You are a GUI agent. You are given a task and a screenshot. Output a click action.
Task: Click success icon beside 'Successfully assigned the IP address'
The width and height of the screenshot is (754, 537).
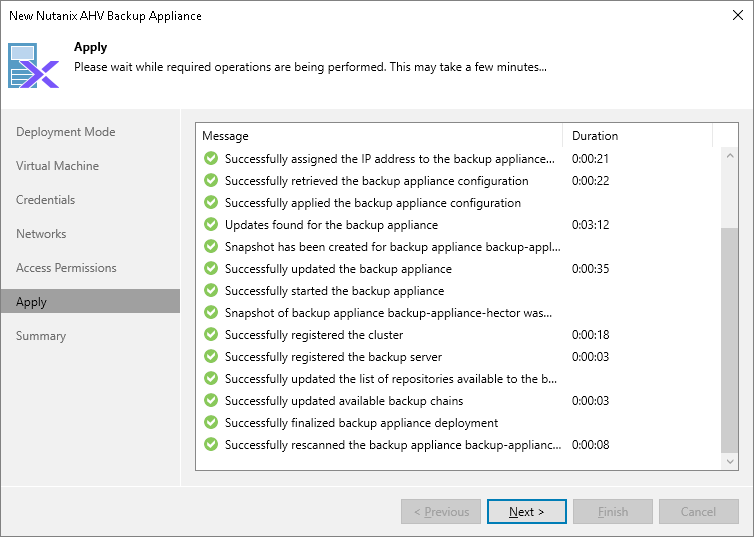(211, 159)
